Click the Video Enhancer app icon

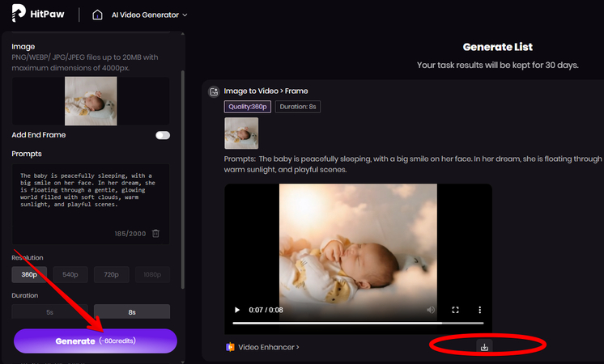[x=230, y=347]
